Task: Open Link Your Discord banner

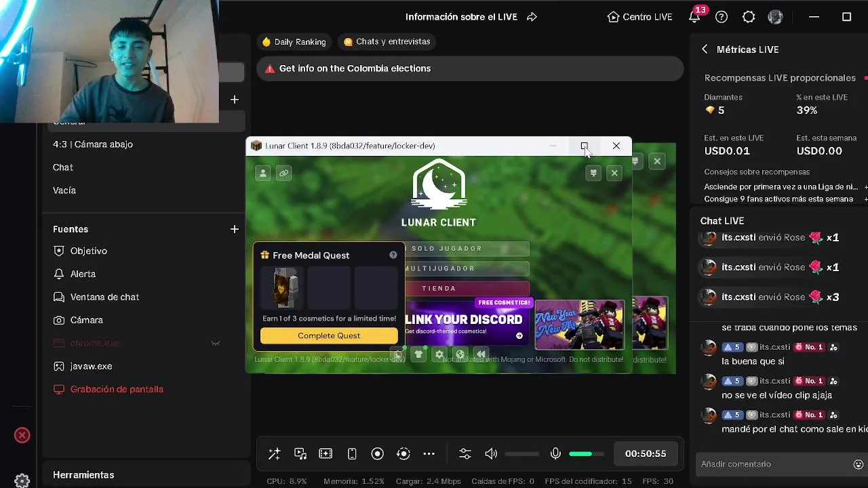Action: point(467,323)
